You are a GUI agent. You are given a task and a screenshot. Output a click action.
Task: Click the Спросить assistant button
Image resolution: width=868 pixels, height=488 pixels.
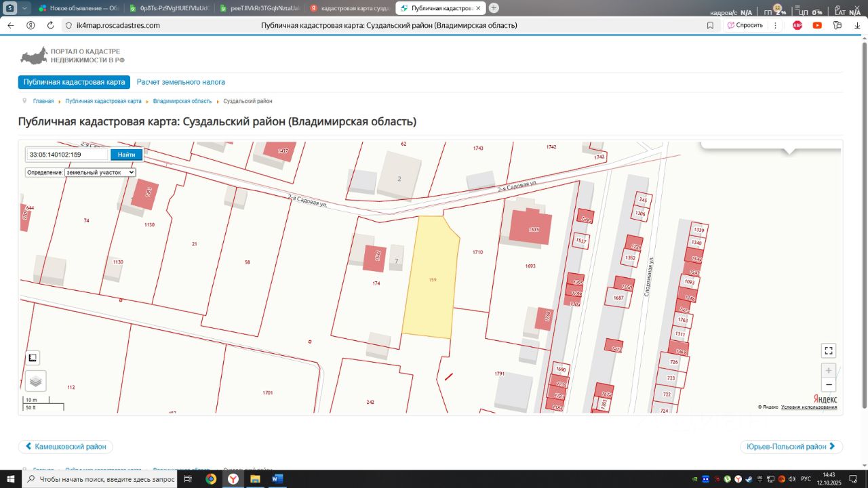tap(745, 25)
